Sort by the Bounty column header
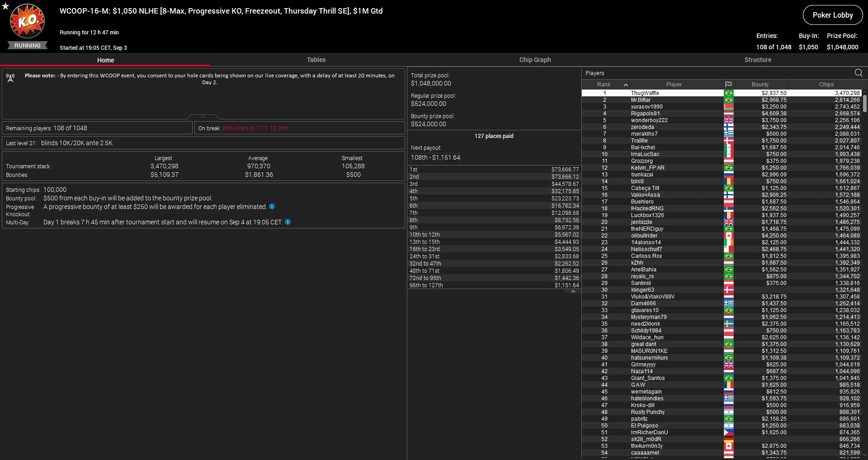 [760, 85]
